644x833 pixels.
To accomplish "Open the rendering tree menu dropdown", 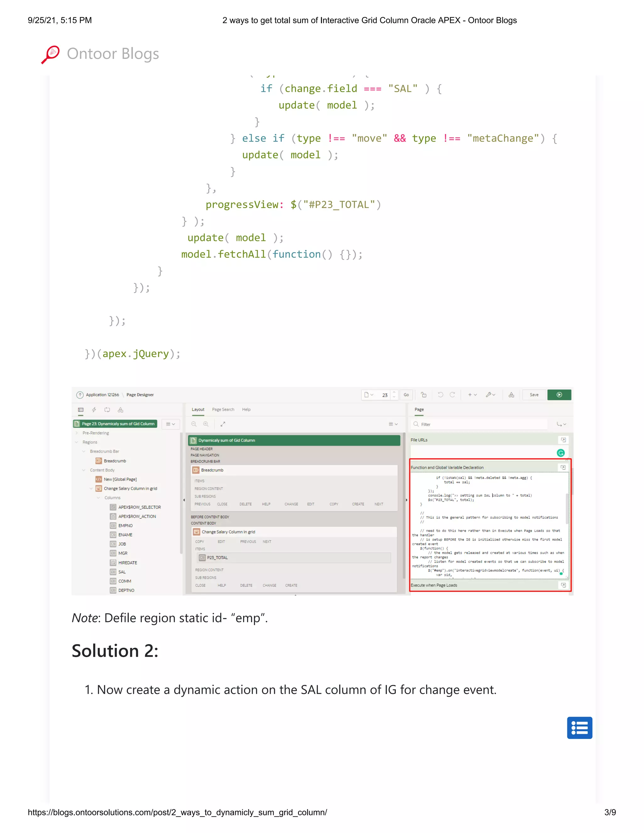I will click(170, 424).
